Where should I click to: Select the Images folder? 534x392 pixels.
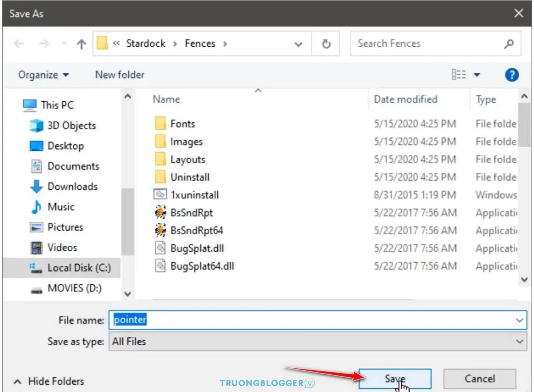tap(186, 142)
